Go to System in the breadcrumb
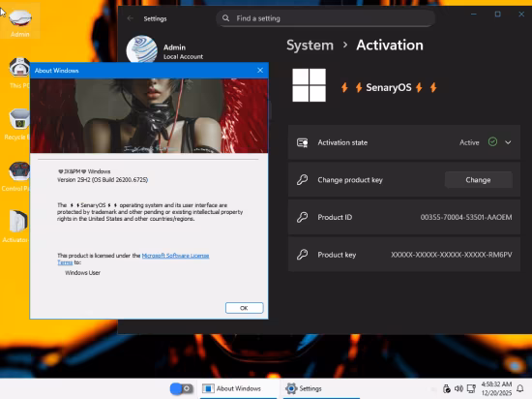Viewport: 532px width, 399px height. point(310,46)
